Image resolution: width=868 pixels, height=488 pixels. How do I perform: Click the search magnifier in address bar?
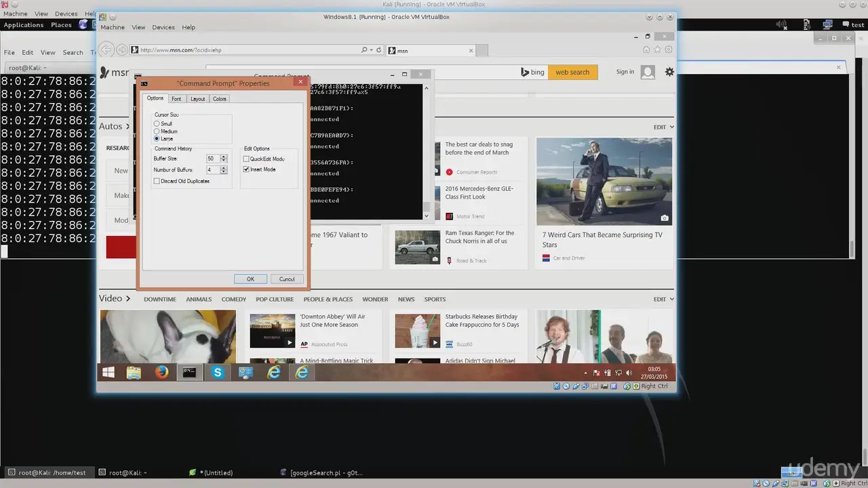click(363, 50)
